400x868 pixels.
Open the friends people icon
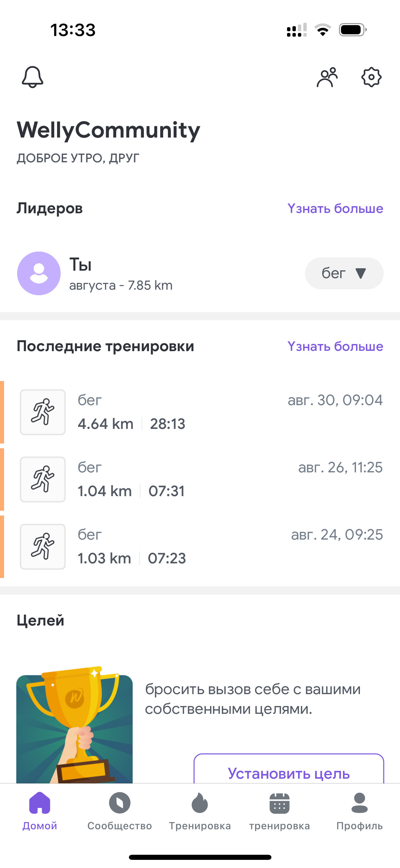click(x=327, y=77)
